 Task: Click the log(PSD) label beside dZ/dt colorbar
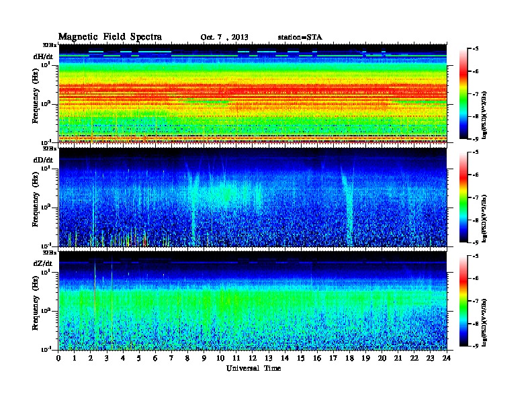click(x=484, y=322)
